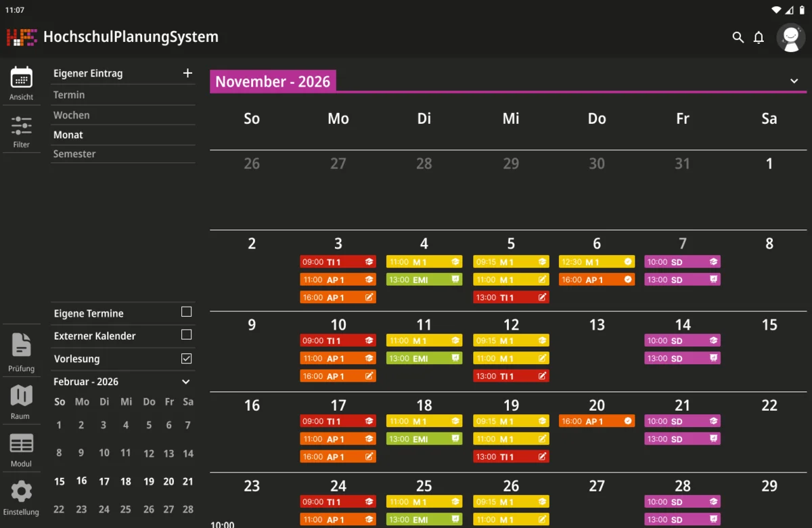Expand the November - 2026 month dropdown
Screen dimensions: 812x528
794,81
